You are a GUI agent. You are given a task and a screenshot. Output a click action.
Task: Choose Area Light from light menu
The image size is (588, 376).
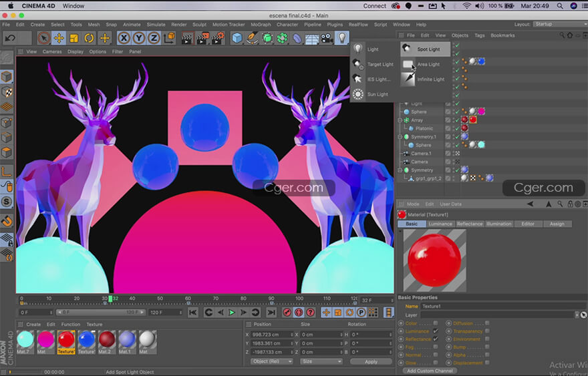(426, 64)
